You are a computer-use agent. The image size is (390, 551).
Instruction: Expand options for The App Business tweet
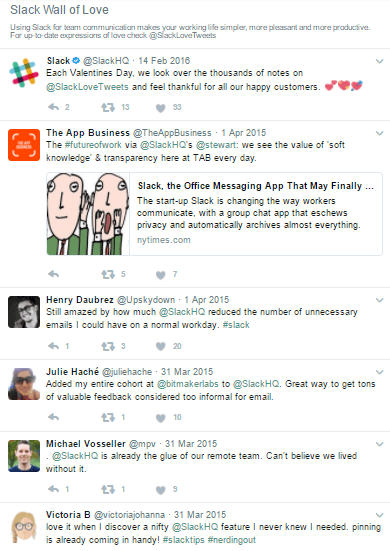(379, 133)
